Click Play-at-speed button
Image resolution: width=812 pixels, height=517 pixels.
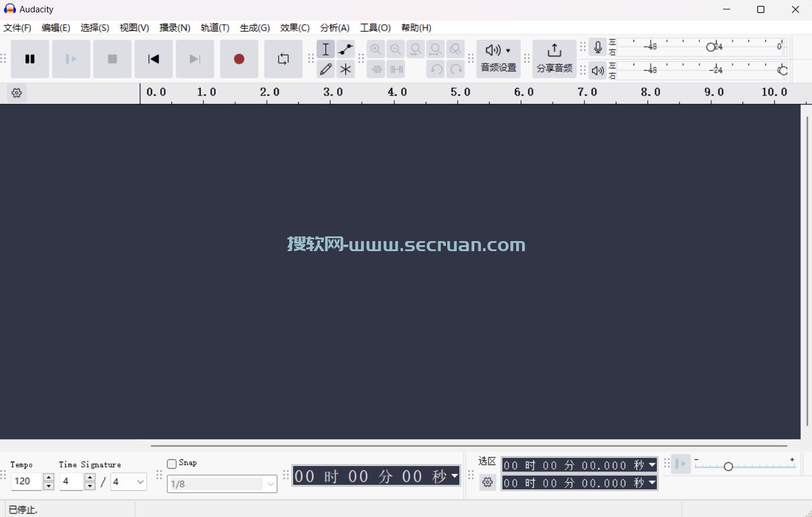tap(681, 464)
